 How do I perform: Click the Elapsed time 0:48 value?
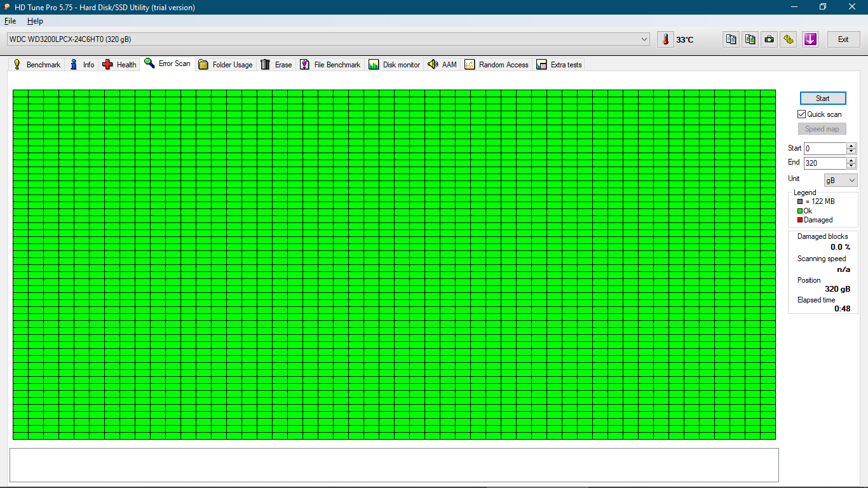[x=843, y=309]
